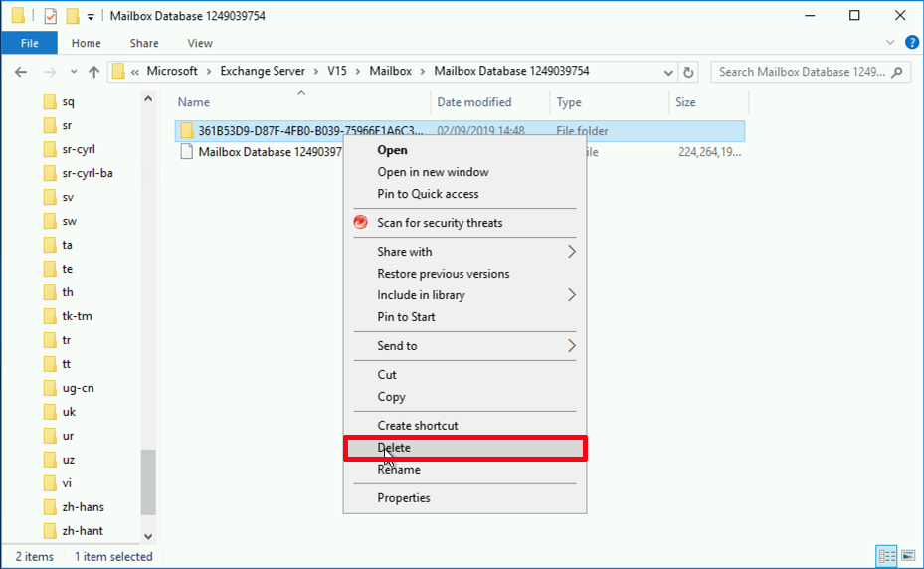Click the sw folder icon in the tree

point(50,221)
